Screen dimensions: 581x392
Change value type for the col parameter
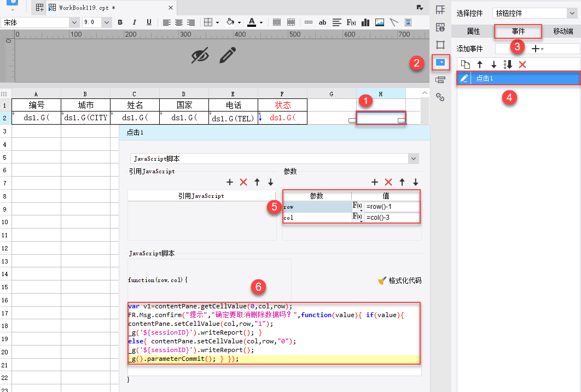pos(358,217)
